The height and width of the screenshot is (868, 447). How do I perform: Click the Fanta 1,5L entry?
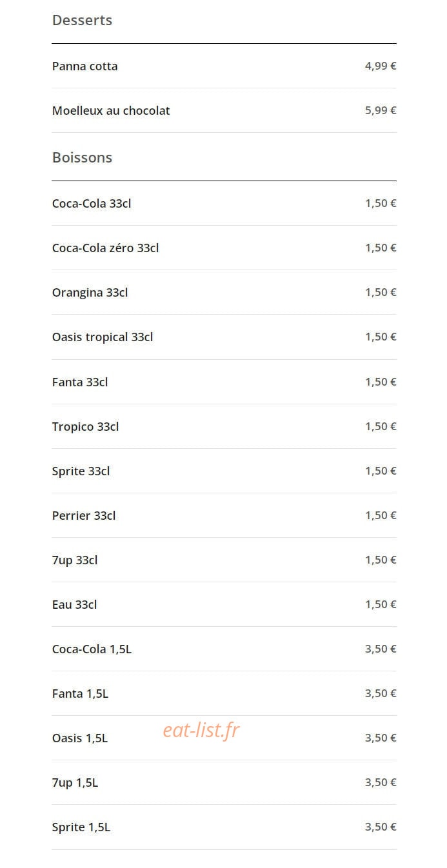(x=224, y=693)
